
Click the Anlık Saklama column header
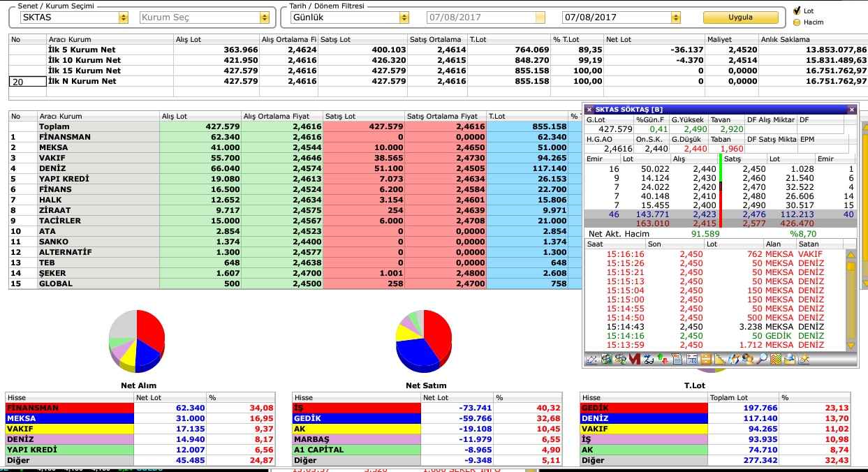click(x=813, y=40)
